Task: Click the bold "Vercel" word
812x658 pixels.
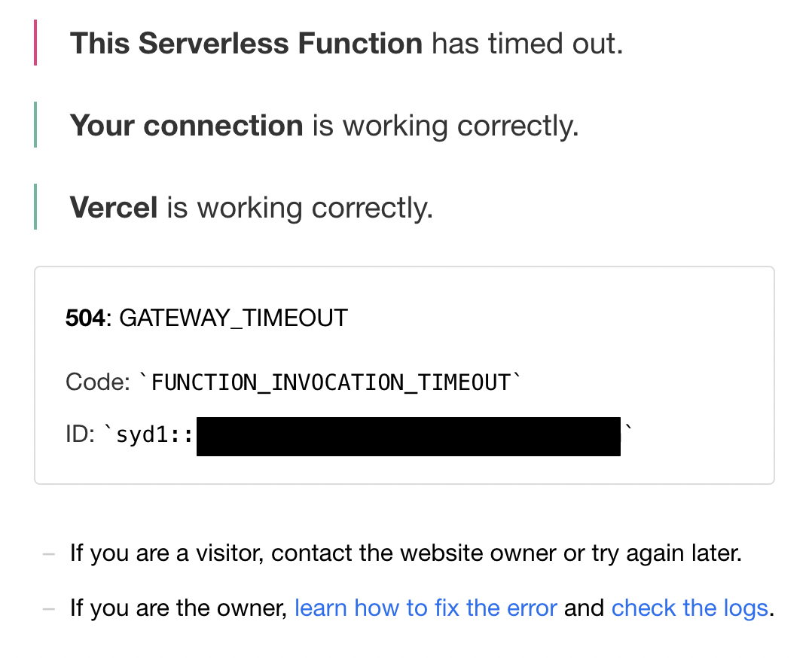Action: click(x=114, y=207)
